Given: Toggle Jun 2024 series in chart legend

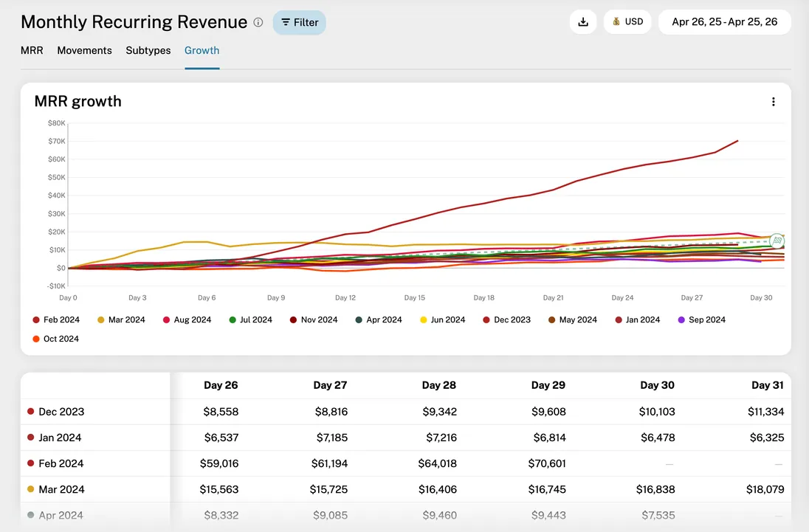Looking at the screenshot, I should coord(443,319).
